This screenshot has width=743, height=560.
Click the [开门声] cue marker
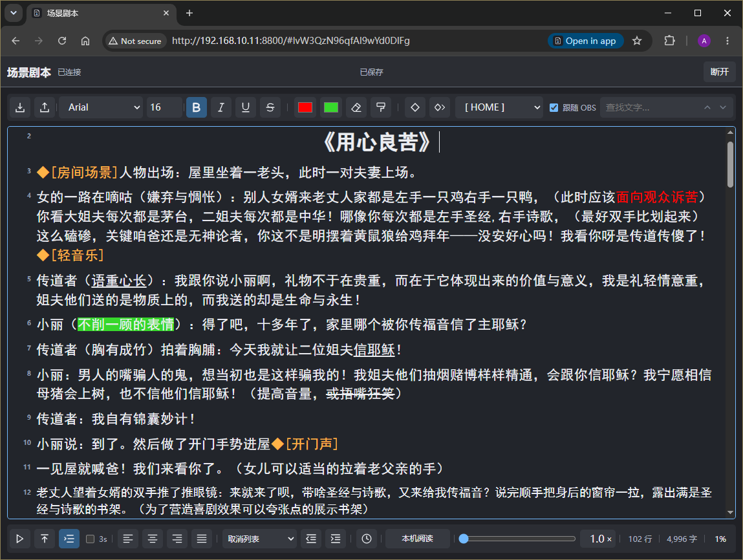(305, 444)
